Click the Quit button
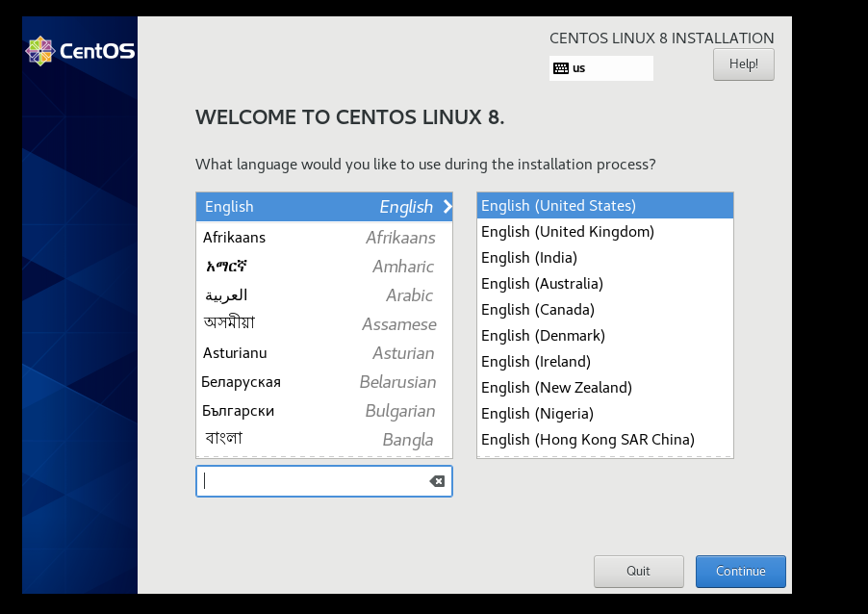The width and height of the screenshot is (868, 614). pyautogui.click(x=638, y=571)
